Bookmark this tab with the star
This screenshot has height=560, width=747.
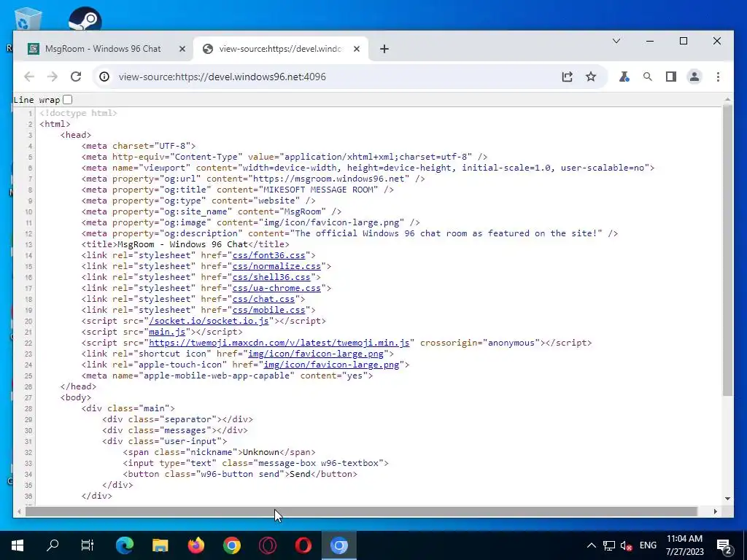tap(591, 77)
